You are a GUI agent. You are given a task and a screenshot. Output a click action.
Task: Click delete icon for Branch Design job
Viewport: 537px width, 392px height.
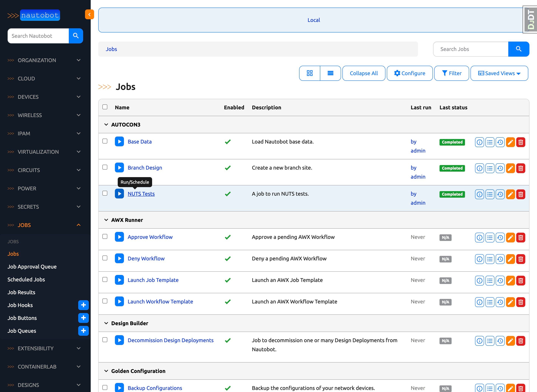521,168
